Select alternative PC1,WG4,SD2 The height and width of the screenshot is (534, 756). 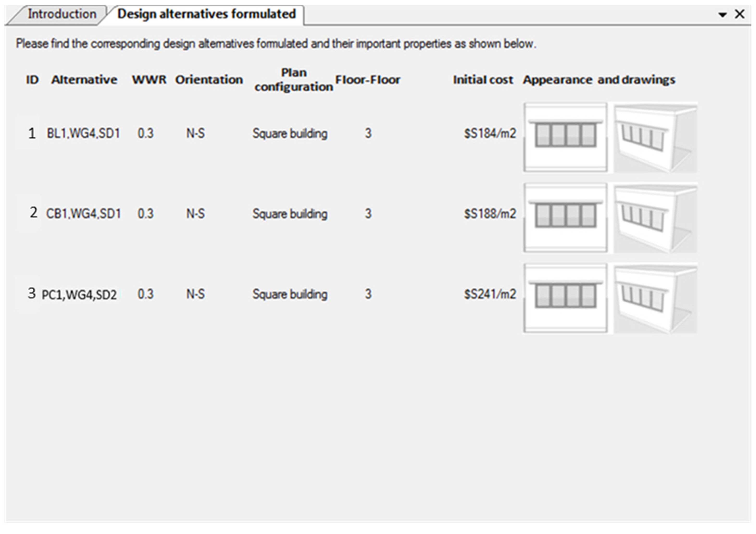[x=79, y=294]
